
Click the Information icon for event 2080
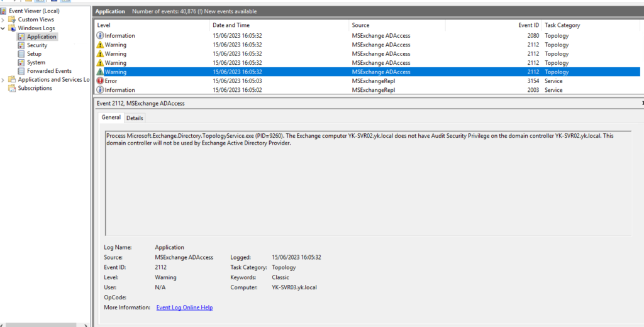100,36
